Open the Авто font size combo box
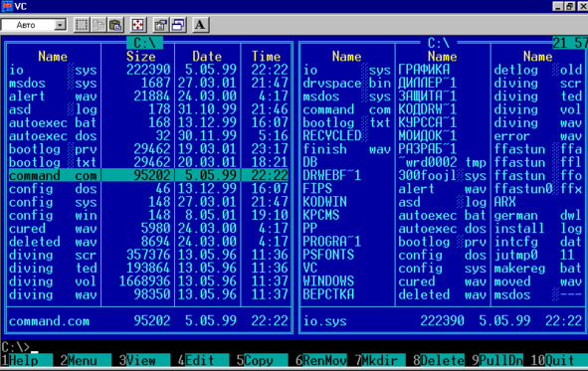 click(34, 25)
